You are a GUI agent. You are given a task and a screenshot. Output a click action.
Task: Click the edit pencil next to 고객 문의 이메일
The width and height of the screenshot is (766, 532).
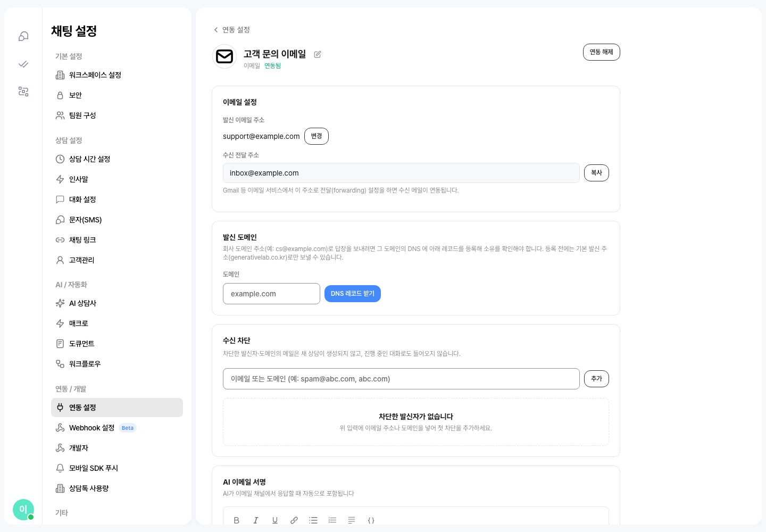[318, 54]
